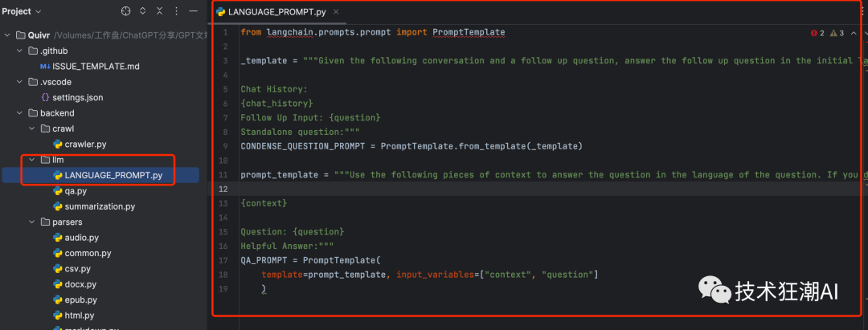
Task: Open crawler.py from the crawl folder
Action: tap(84, 145)
